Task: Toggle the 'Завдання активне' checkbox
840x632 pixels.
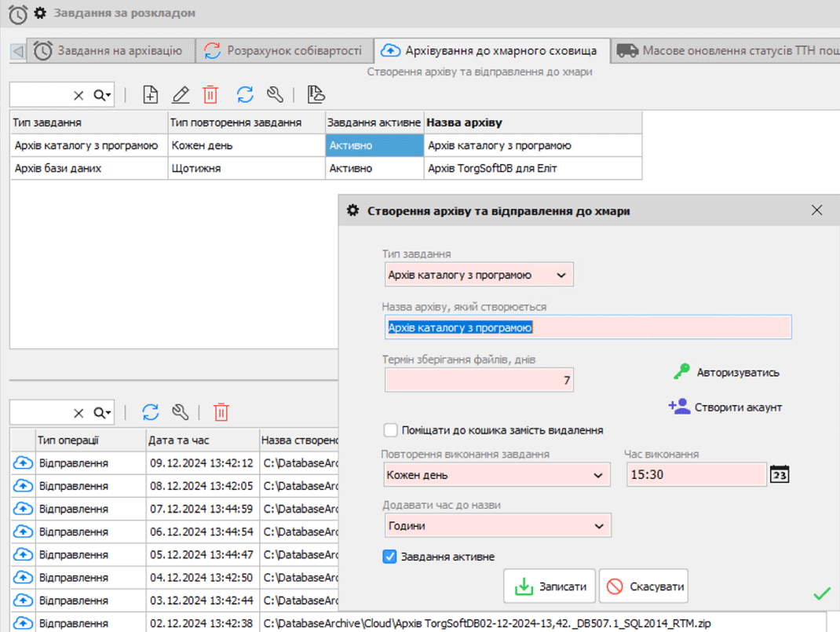Action: pyautogui.click(x=389, y=557)
